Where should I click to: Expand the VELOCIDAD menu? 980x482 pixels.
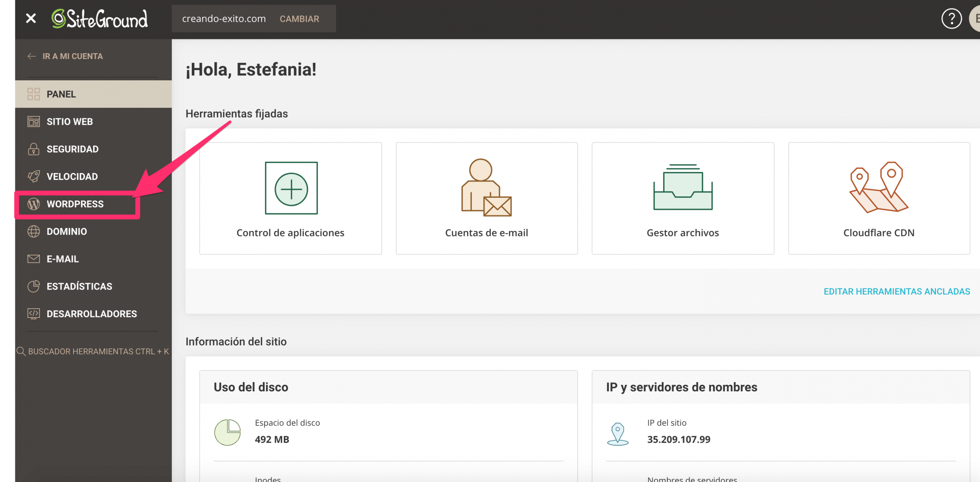(x=93, y=177)
